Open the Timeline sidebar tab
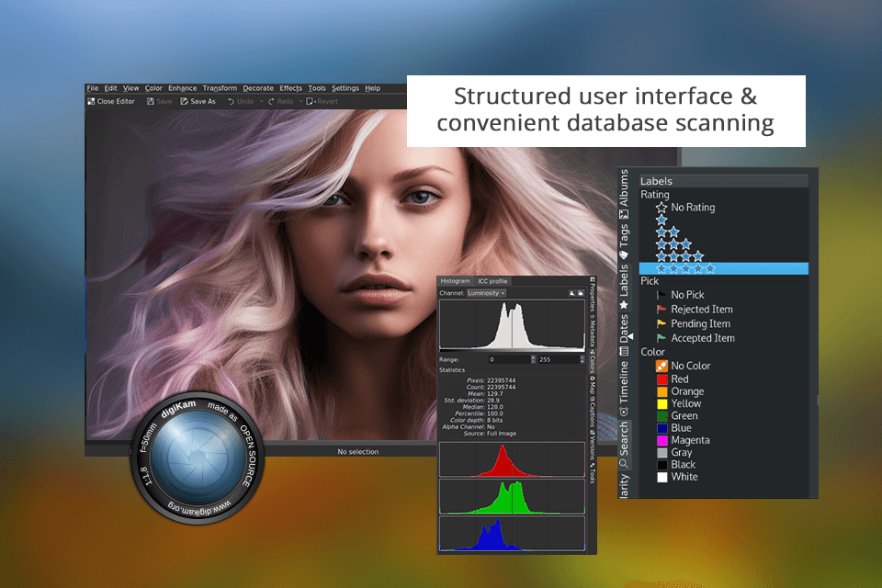This screenshot has width=882, height=588. pos(624,388)
